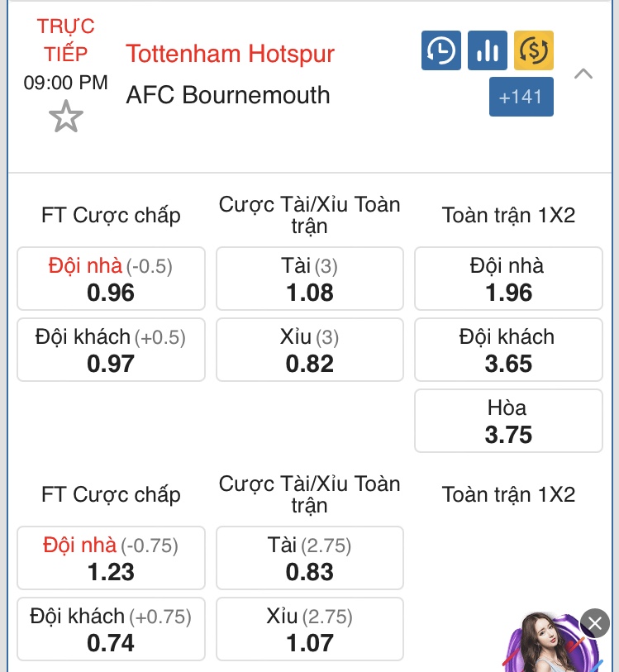Mark the match favorite with star icon
Image resolution: width=619 pixels, height=672 pixels.
tap(65, 117)
